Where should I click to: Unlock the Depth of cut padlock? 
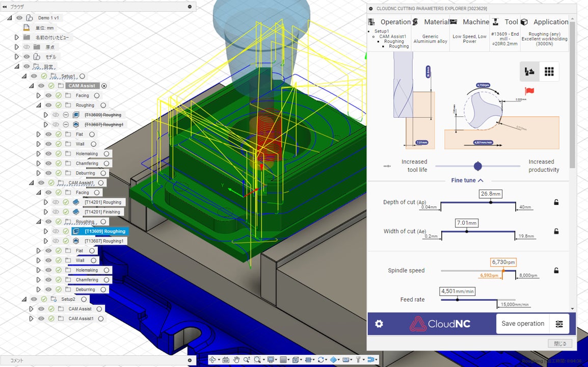coord(556,202)
